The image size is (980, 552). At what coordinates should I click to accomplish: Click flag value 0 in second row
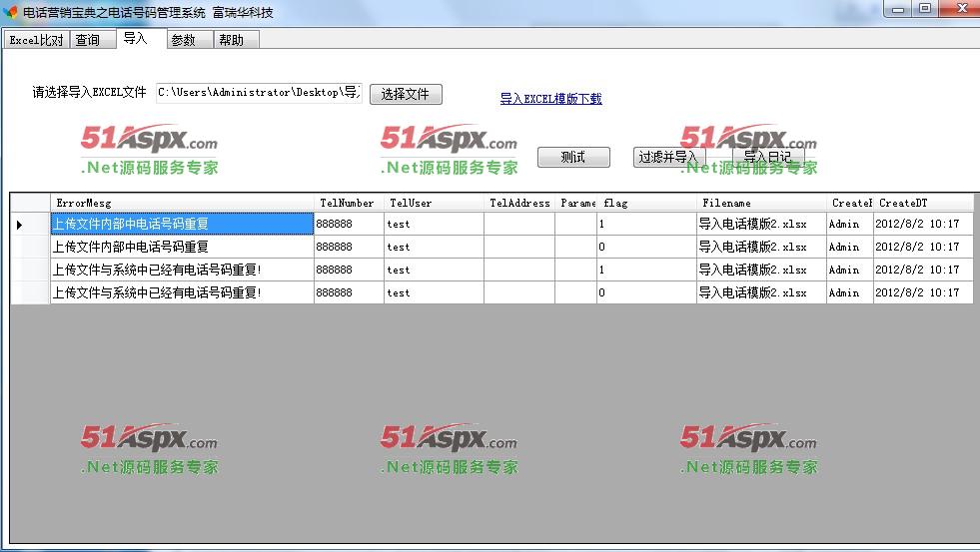pyautogui.click(x=646, y=247)
